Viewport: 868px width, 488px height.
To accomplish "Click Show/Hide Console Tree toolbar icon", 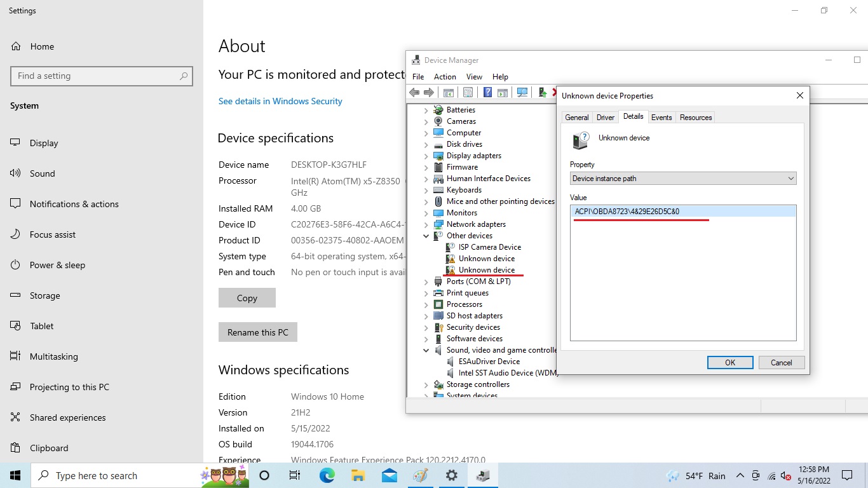I will point(449,92).
